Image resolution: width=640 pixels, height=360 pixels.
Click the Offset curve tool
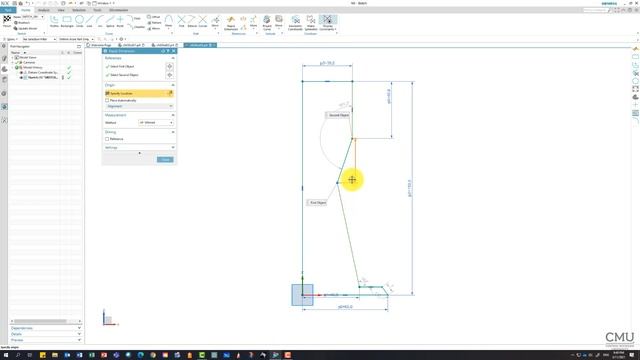154,17
